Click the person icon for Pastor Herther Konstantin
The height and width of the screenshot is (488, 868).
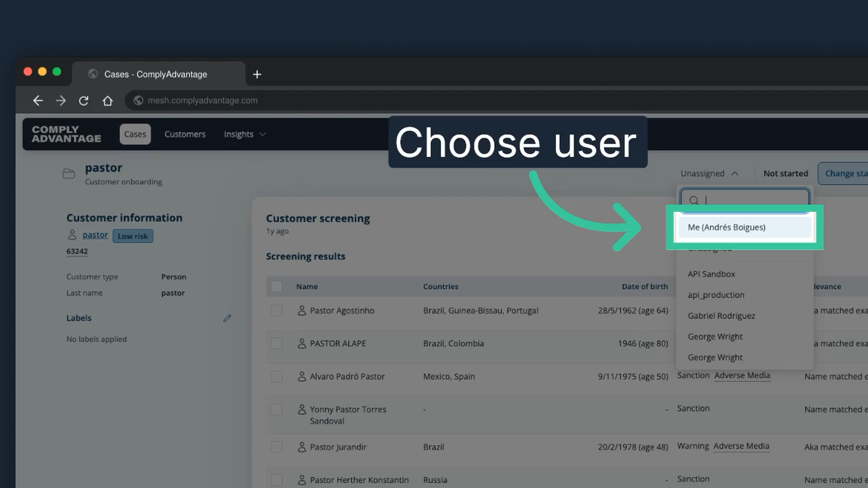(302, 480)
